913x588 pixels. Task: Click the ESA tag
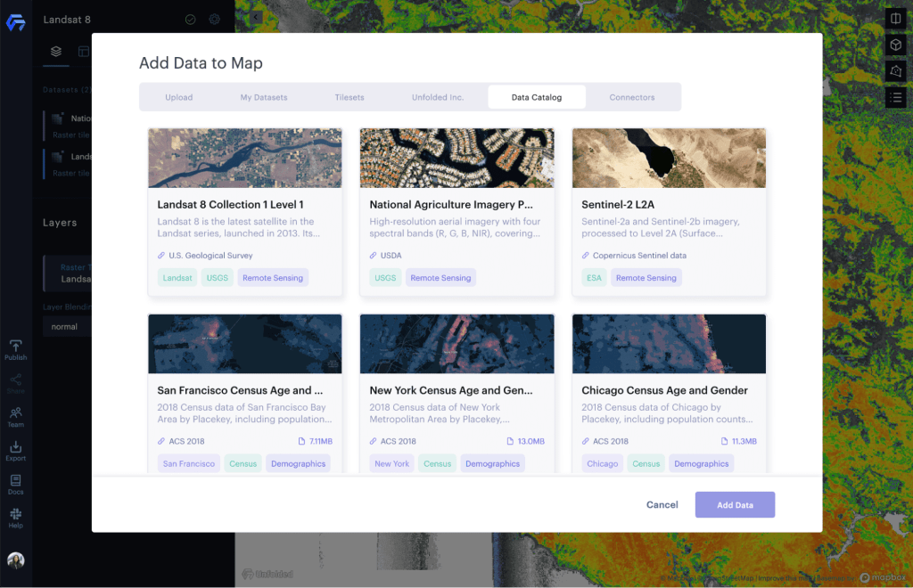[x=594, y=278]
